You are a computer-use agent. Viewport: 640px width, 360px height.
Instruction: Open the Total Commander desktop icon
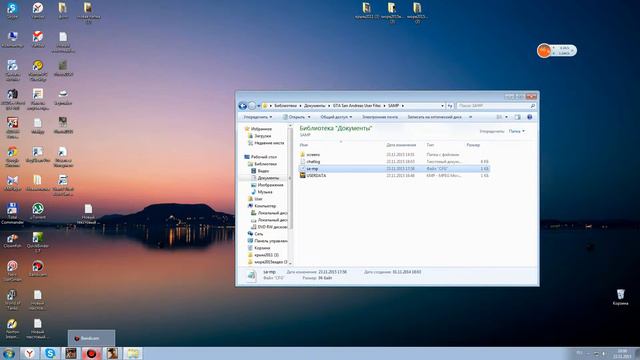pyautogui.click(x=12, y=213)
